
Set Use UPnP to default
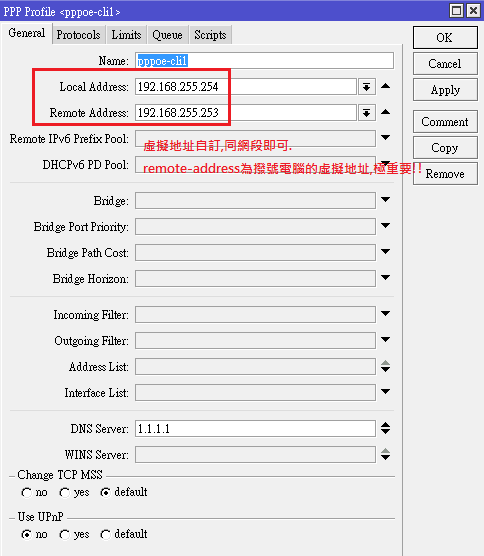coord(105,535)
